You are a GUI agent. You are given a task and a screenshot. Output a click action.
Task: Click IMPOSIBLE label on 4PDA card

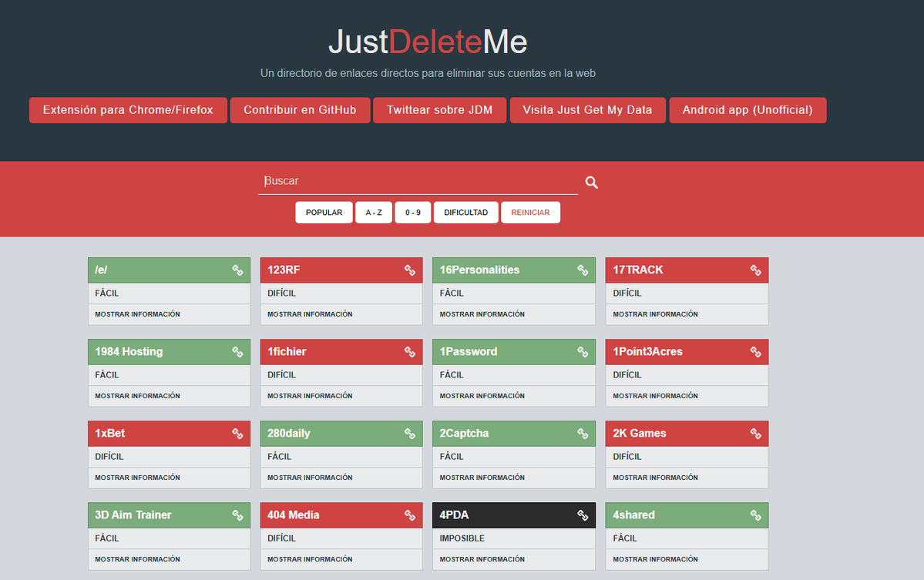462,538
